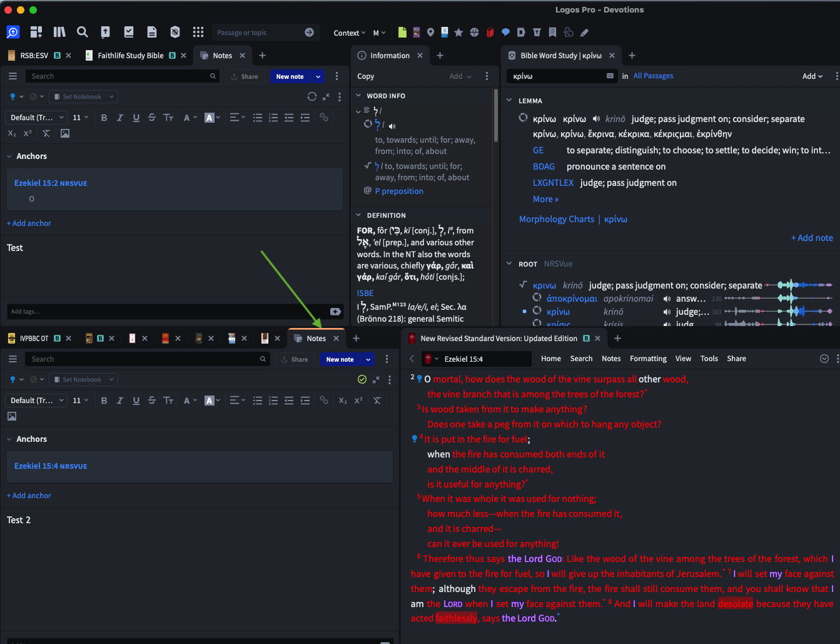Click the green saved checkmark in the lower note
840x644 pixels.
click(x=362, y=379)
